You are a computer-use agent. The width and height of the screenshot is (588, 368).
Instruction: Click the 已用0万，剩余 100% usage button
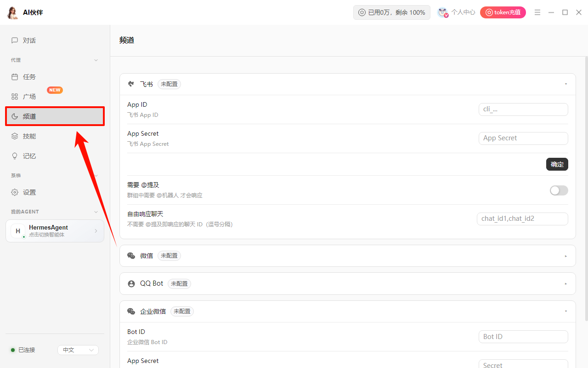tap(392, 12)
